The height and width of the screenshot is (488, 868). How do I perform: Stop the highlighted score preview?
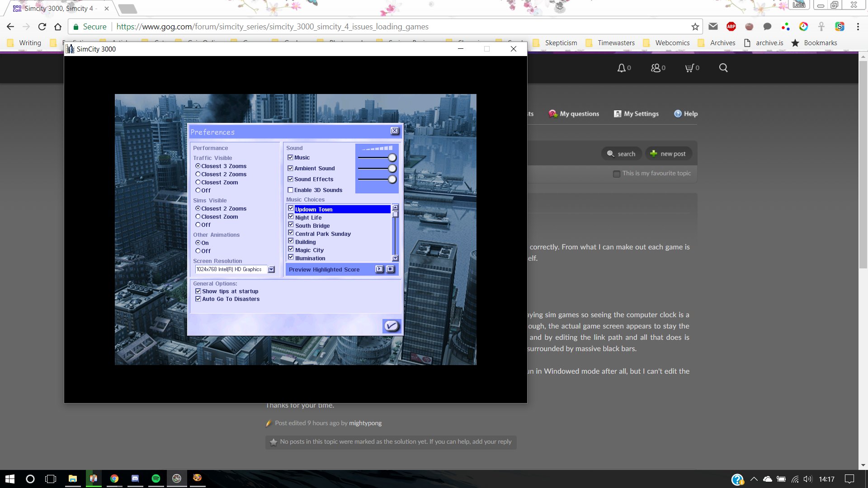click(x=390, y=269)
